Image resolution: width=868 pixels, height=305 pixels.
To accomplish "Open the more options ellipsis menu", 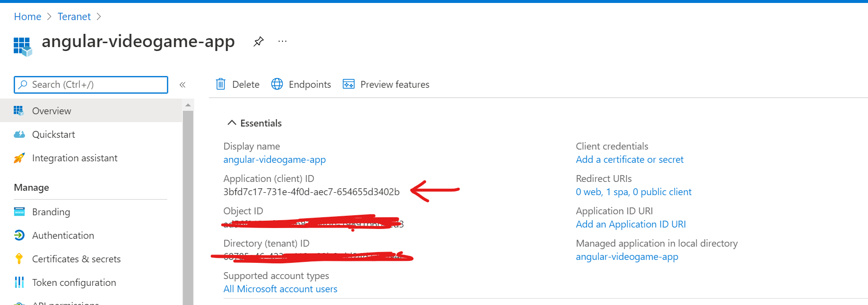I will pos(282,42).
